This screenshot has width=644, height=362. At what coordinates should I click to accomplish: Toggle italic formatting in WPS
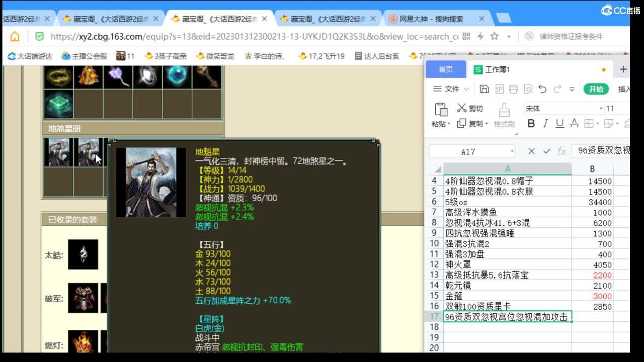(545, 124)
